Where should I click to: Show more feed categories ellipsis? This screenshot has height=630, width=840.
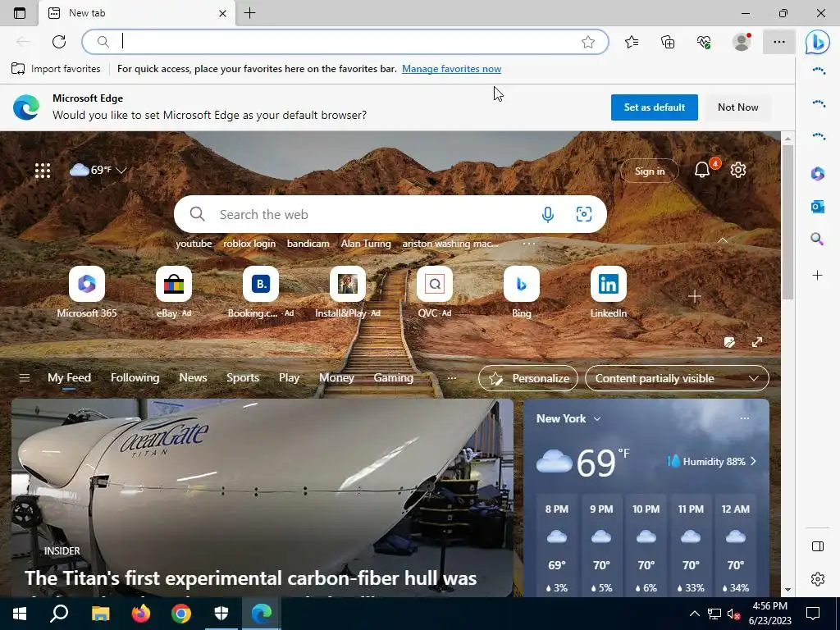pyautogui.click(x=452, y=378)
